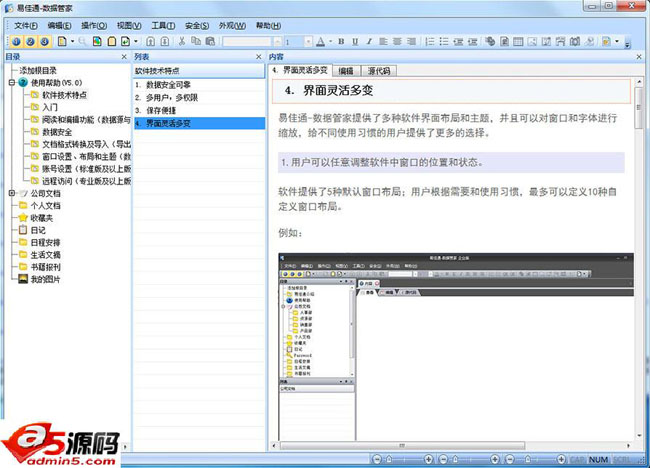Viewport: 650px width, 468px height.
Task: Click the rightmost zoom slider plus button
Action: click(x=561, y=459)
